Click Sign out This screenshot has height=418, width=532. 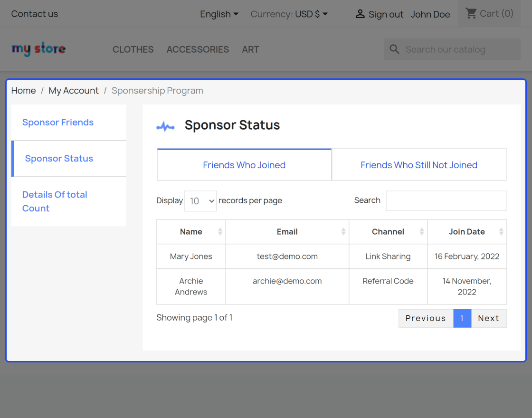click(x=386, y=14)
